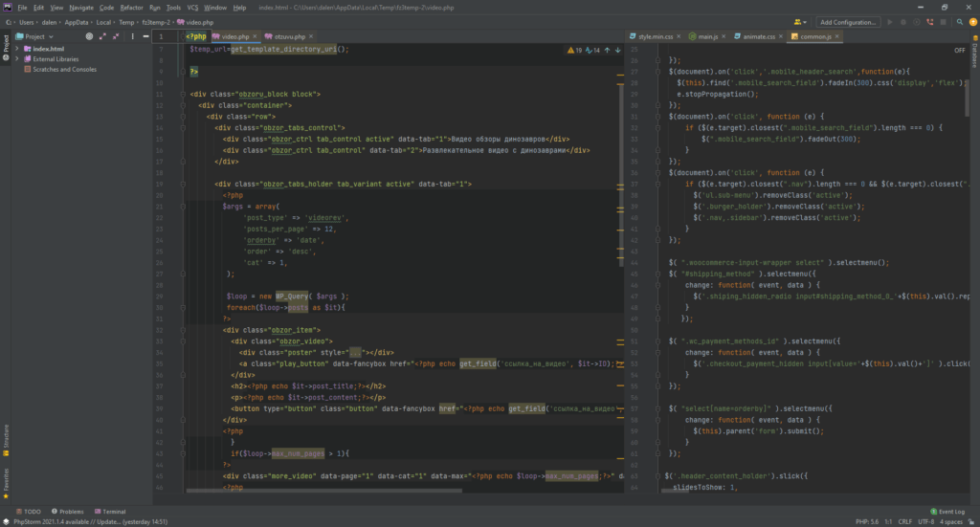Toggle the Favorites tool window stripe

[5, 480]
